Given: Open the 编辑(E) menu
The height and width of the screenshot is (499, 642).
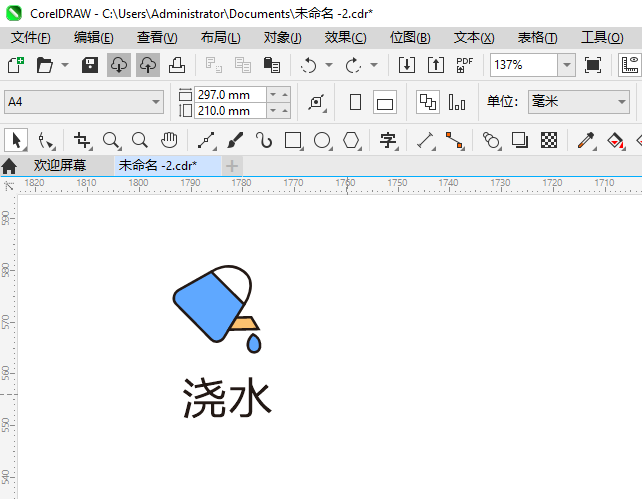Looking at the screenshot, I should pyautogui.click(x=94, y=38).
